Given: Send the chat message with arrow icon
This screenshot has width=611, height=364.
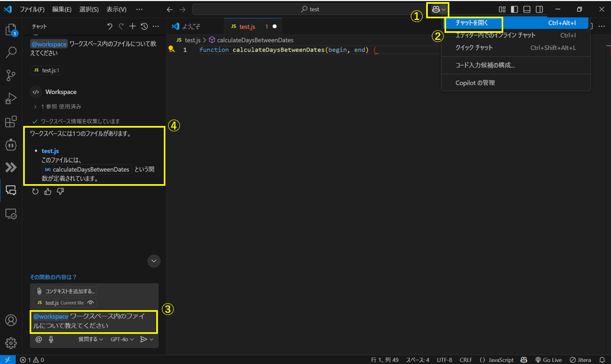Looking at the screenshot, I should (144, 339).
